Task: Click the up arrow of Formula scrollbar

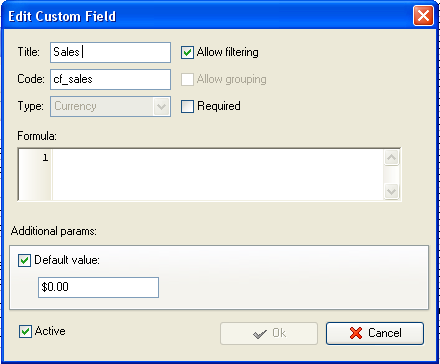Action: [391, 158]
